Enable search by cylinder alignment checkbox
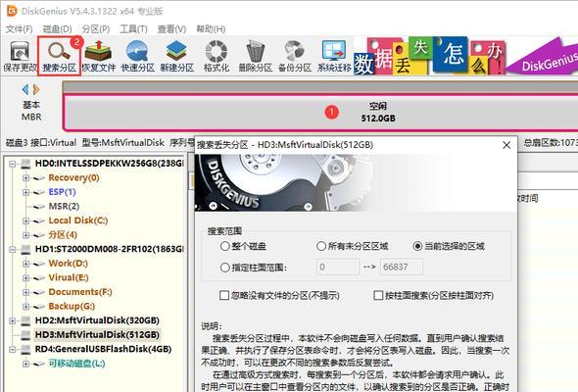The width and height of the screenshot is (578, 392). click(378, 295)
